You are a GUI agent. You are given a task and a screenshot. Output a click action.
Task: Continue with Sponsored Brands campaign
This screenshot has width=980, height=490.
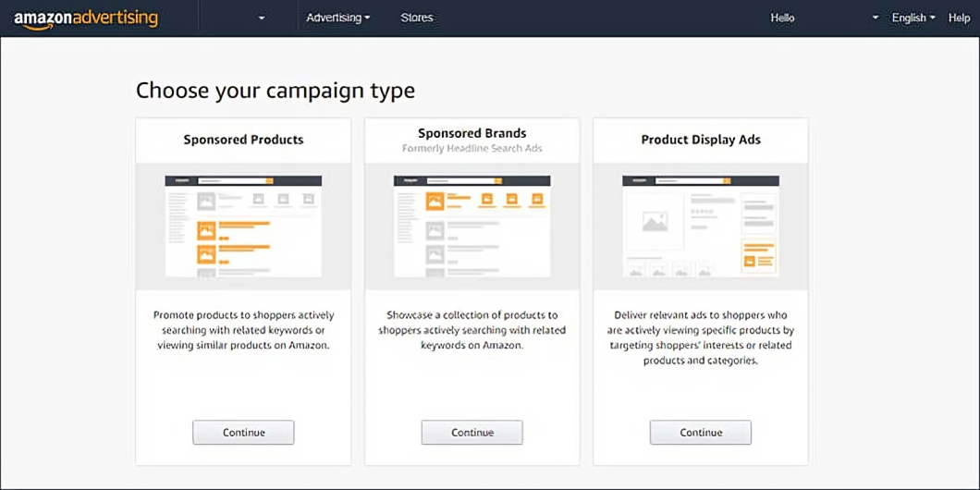point(472,432)
